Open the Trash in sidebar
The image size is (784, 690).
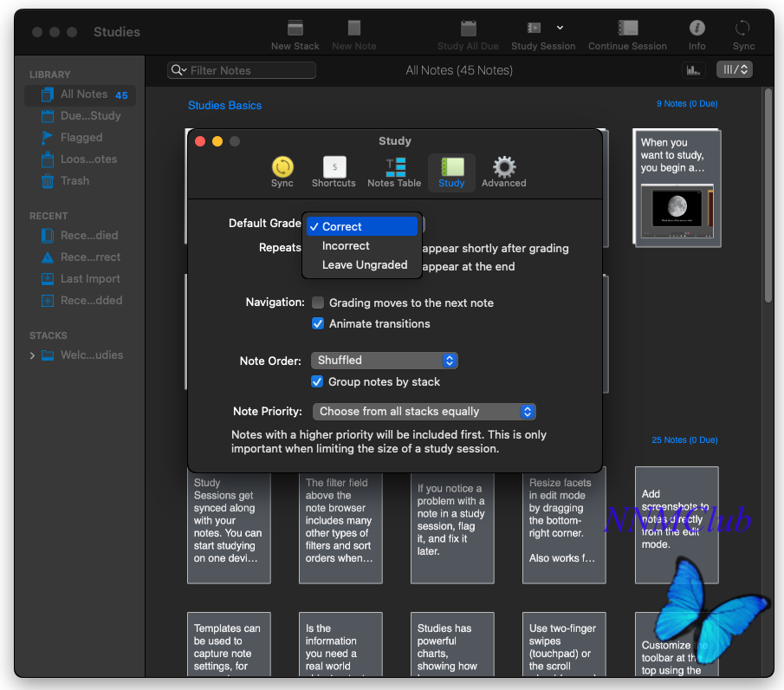(80, 180)
